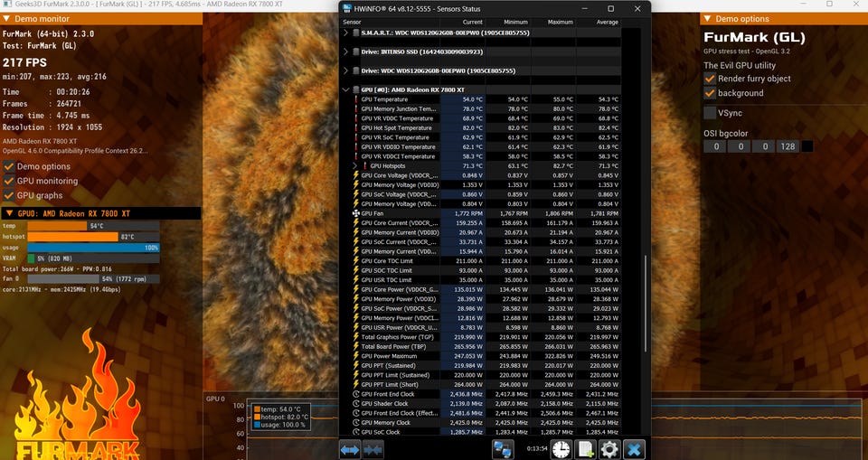Screen dimensions: 868x460
Task: Start logging with the document-plus icon
Action: click(585, 449)
